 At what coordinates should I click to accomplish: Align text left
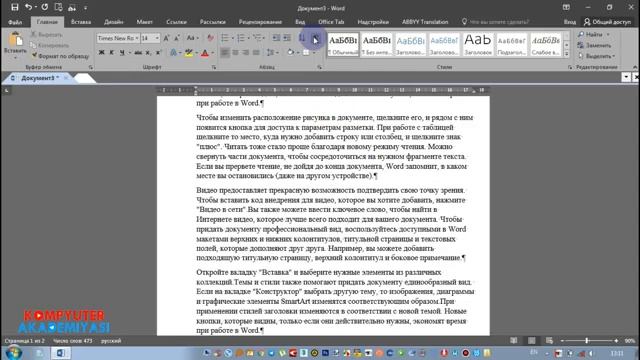pyautogui.click(x=224, y=53)
